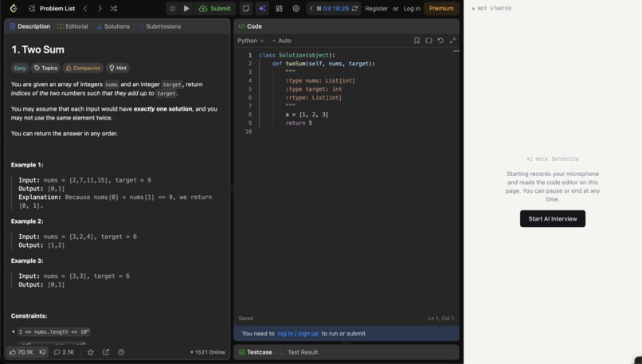
Task: Open the help question mark icon
Action: 121,352
